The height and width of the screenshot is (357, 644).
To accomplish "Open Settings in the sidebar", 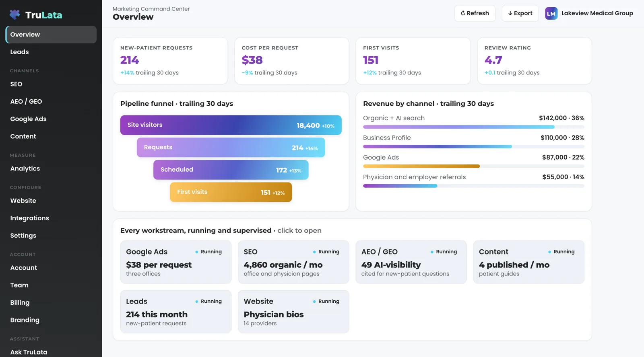I will 51,236.
